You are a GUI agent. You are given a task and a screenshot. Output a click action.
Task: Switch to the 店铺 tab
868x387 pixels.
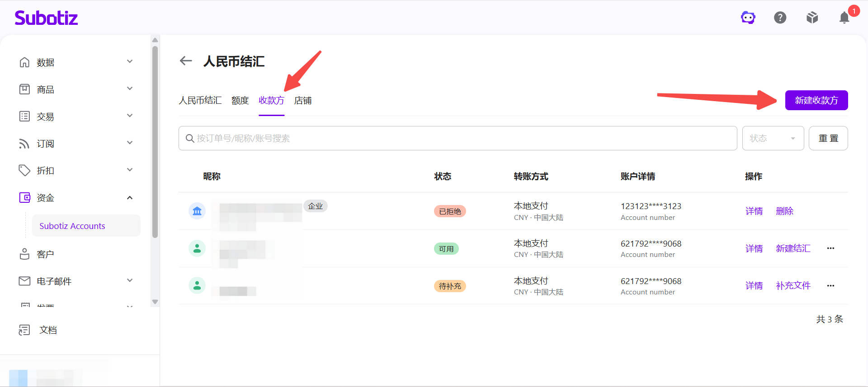(303, 100)
